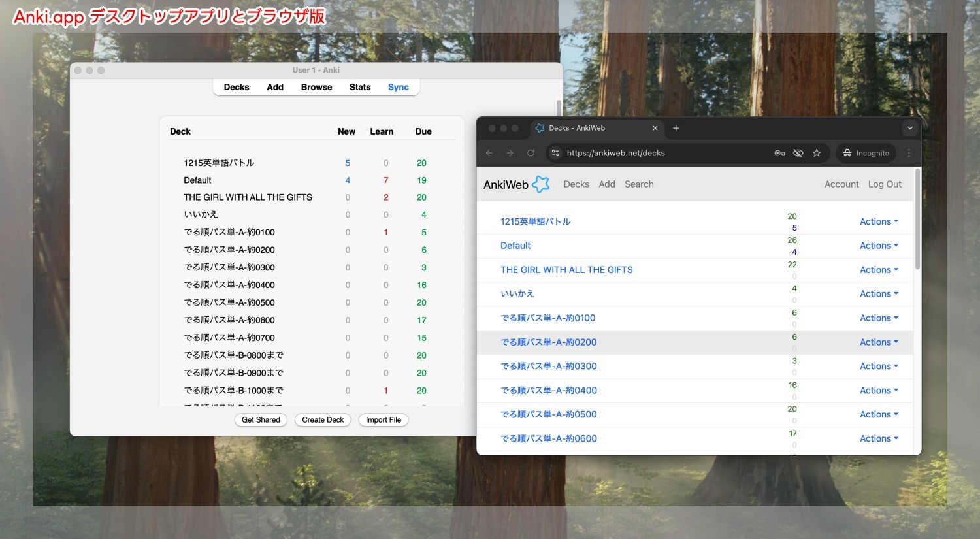Viewport: 980px width, 539px height.
Task: Click the browser back arrow icon
Action: (x=489, y=153)
